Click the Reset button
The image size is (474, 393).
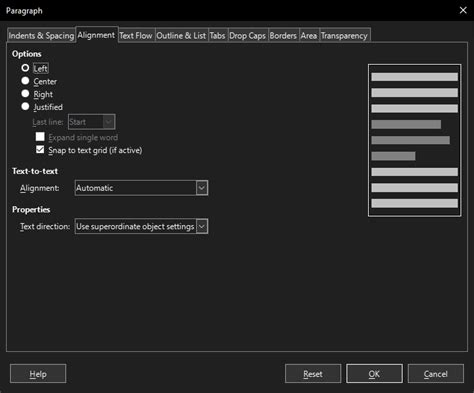(313, 374)
